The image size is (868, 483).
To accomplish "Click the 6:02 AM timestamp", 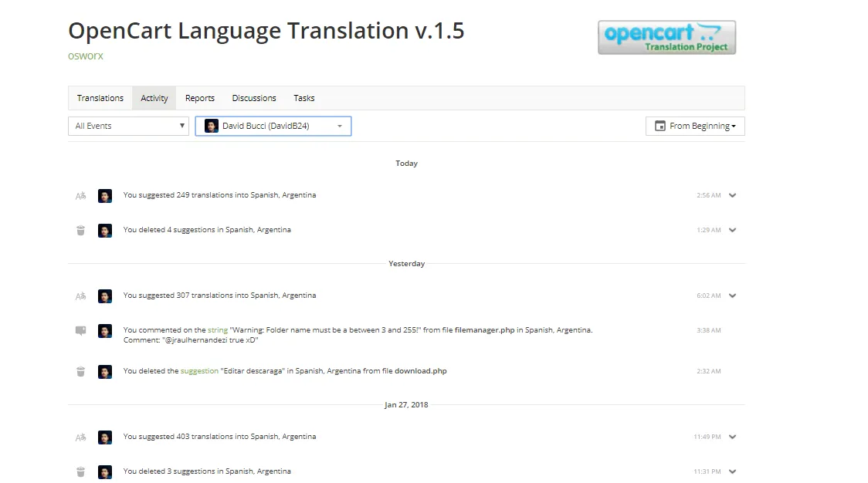I will (709, 296).
